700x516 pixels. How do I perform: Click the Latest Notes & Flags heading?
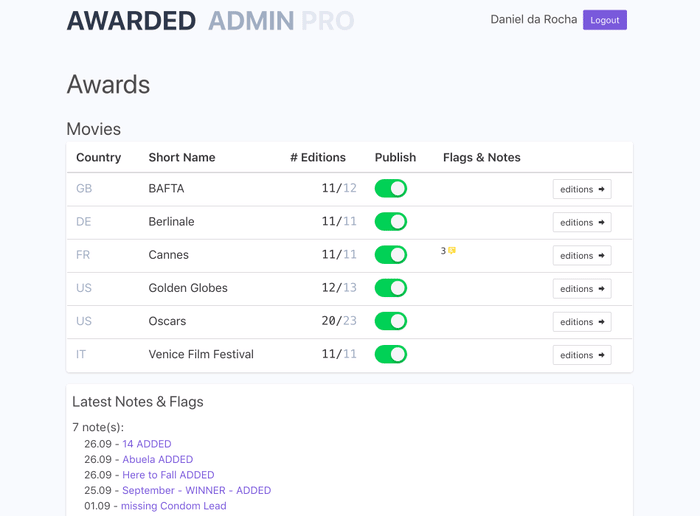coord(138,402)
